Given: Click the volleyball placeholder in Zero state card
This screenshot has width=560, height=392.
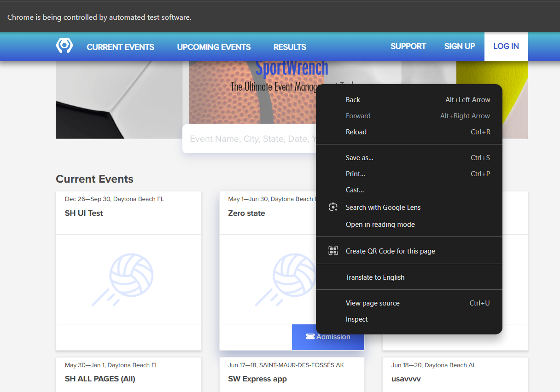Looking at the screenshot, I should (286, 279).
